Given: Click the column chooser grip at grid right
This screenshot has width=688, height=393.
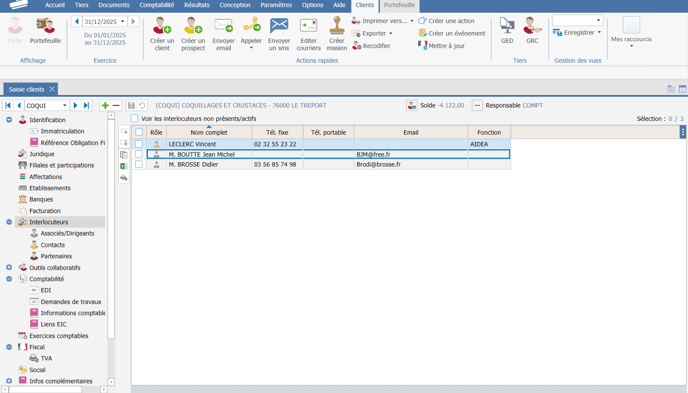Looking at the screenshot, I should pyautogui.click(x=683, y=132).
